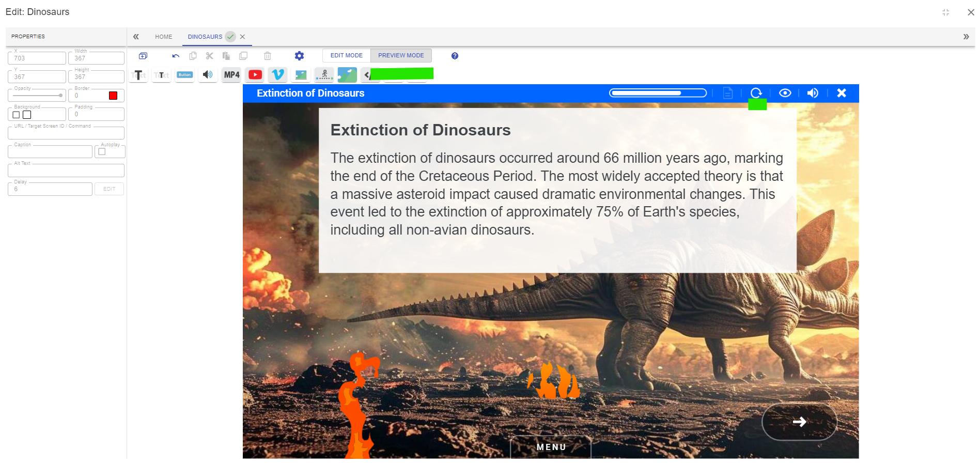Image resolution: width=980 pixels, height=464 pixels.
Task: Add an audio speaker element
Action: [208, 75]
